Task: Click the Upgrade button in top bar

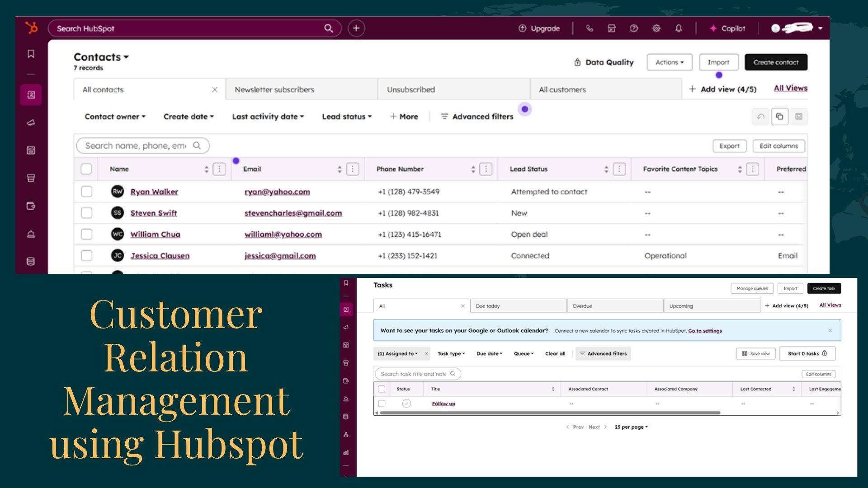Action: [539, 28]
